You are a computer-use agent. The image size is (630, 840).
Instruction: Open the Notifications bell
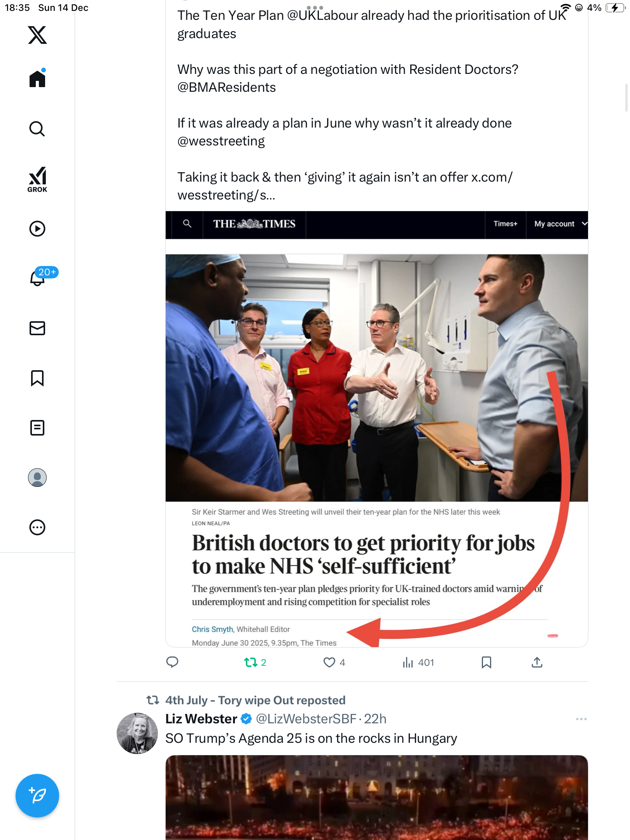37,278
